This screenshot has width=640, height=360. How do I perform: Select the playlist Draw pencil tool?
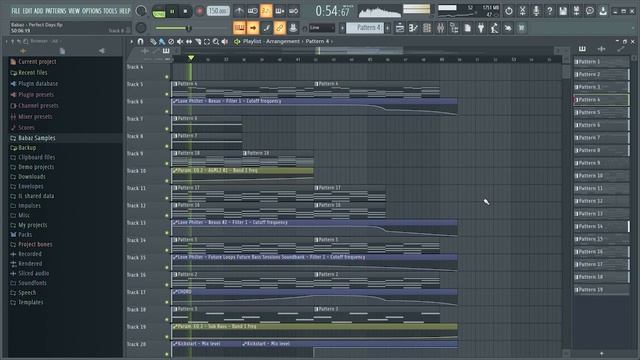(153, 42)
